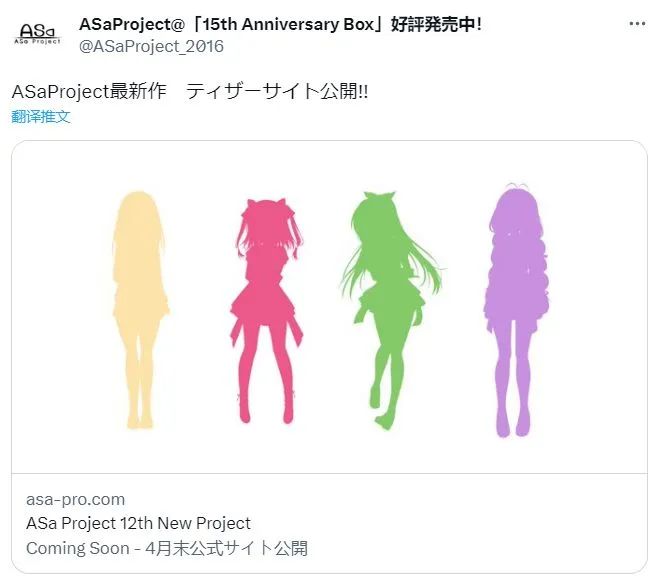
Task: Open the ASa Project profile avatar
Action: click(39, 35)
